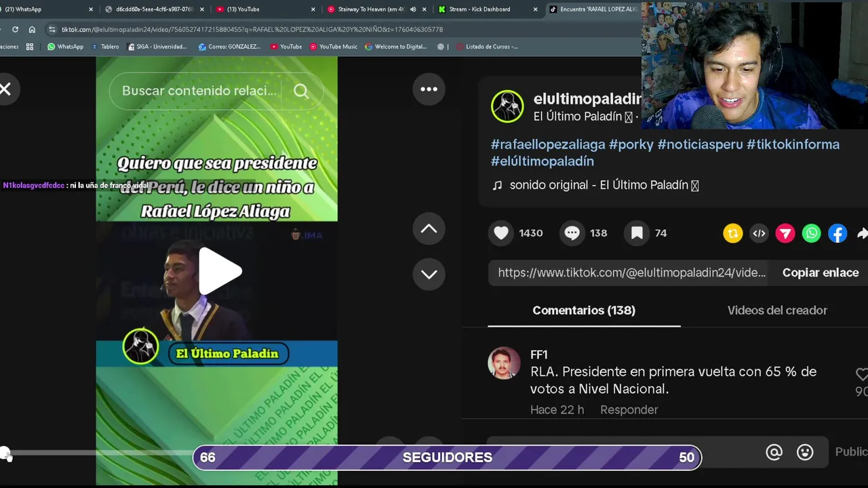Screen dimensions: 868x488
Task: Type in the 'Buscar contenido relacionado' field
Action: (x=199, y=91)
